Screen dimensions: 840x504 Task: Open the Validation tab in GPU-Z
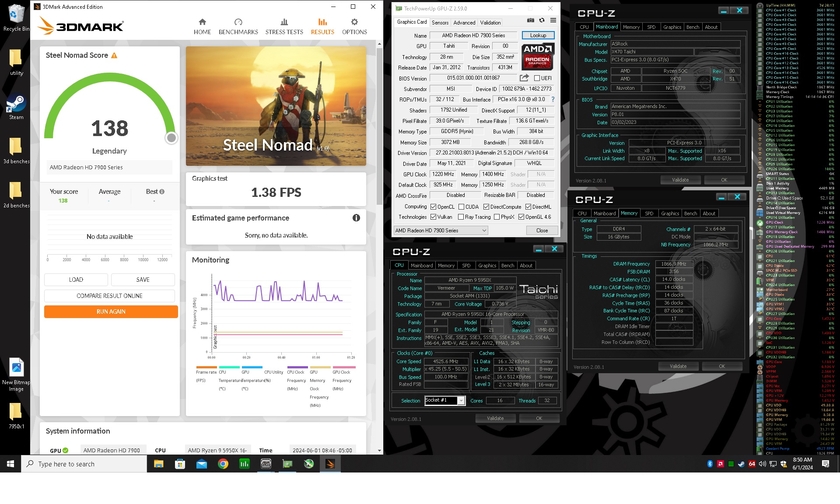(x=490, y=23)
